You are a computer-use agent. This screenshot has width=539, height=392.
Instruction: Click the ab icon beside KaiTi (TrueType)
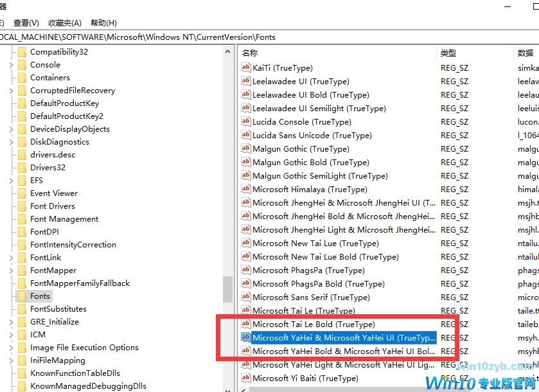245,67
